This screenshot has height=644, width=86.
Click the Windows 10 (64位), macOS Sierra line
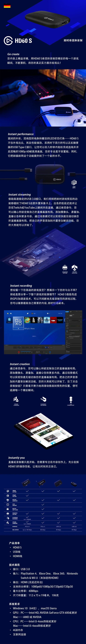coord(35,608)
